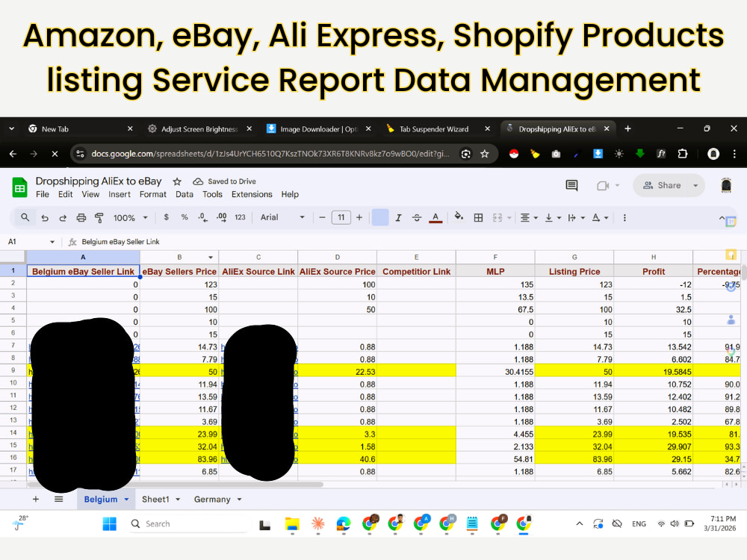Open the Format menu
Screen dimensions: 747x560
[x=153, y=194]
